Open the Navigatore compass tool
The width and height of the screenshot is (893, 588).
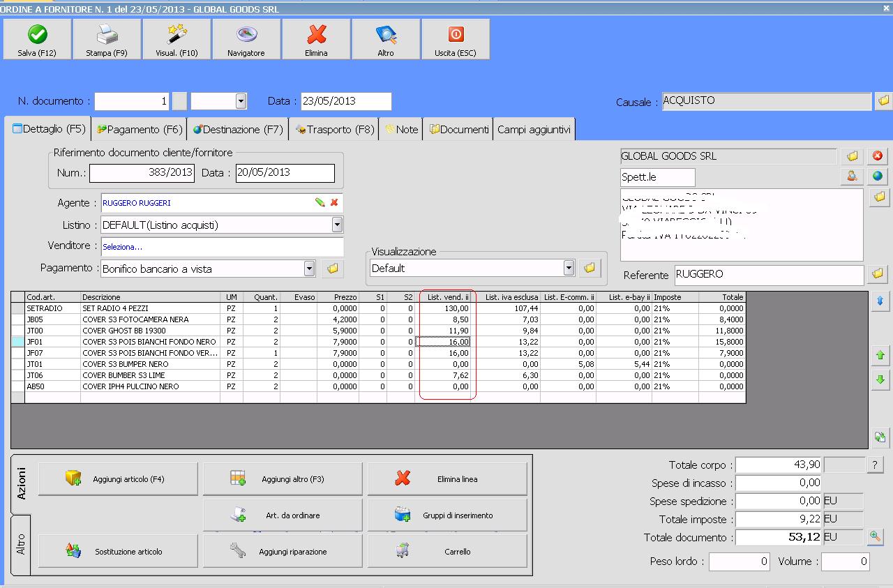pos(246,39)
